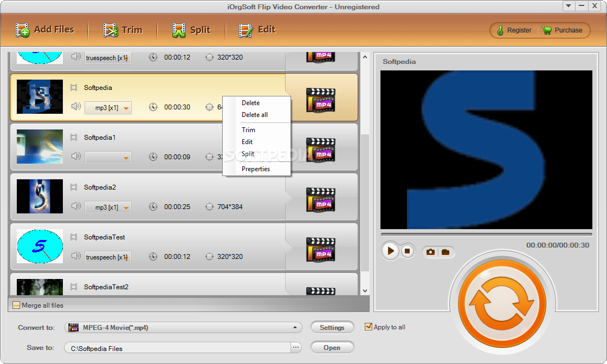Click the clock icon next to 00:00:30
Viewport: 607px width, 364px height.
(x=153, y=107)
